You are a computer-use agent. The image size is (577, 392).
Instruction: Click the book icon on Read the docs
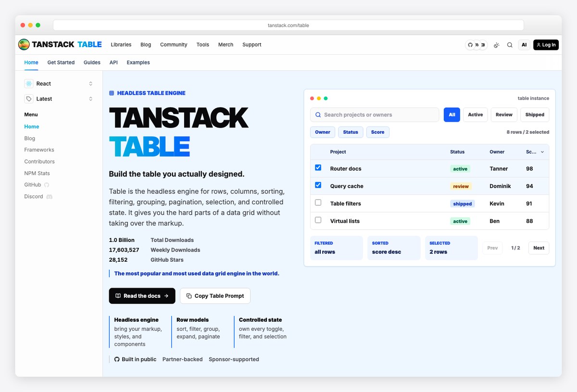click(x=118, y=296)
